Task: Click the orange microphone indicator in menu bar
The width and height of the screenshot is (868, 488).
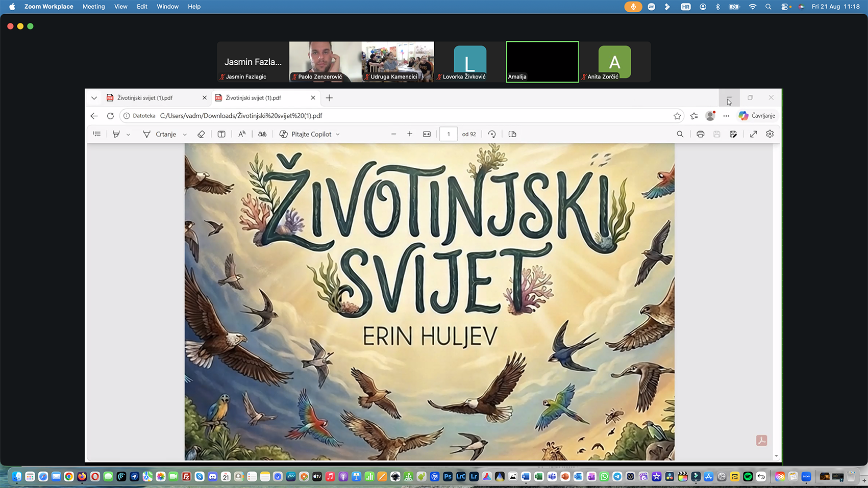Action: click(633, 7)
